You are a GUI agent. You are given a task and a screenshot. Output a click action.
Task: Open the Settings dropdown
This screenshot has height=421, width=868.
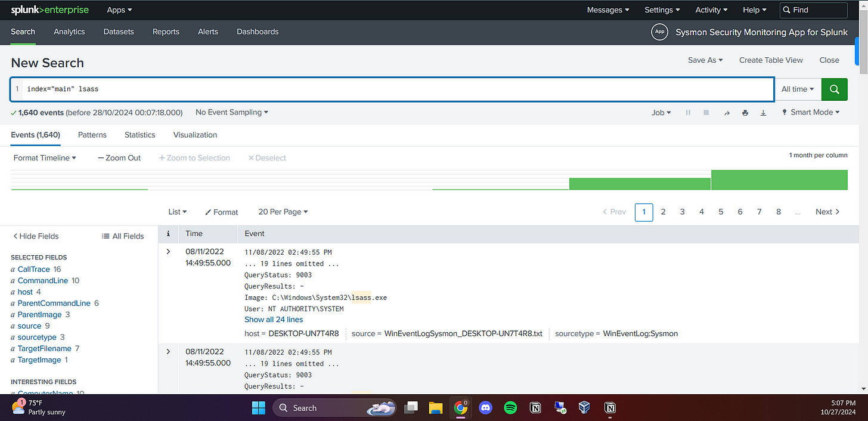coord(662,10)
